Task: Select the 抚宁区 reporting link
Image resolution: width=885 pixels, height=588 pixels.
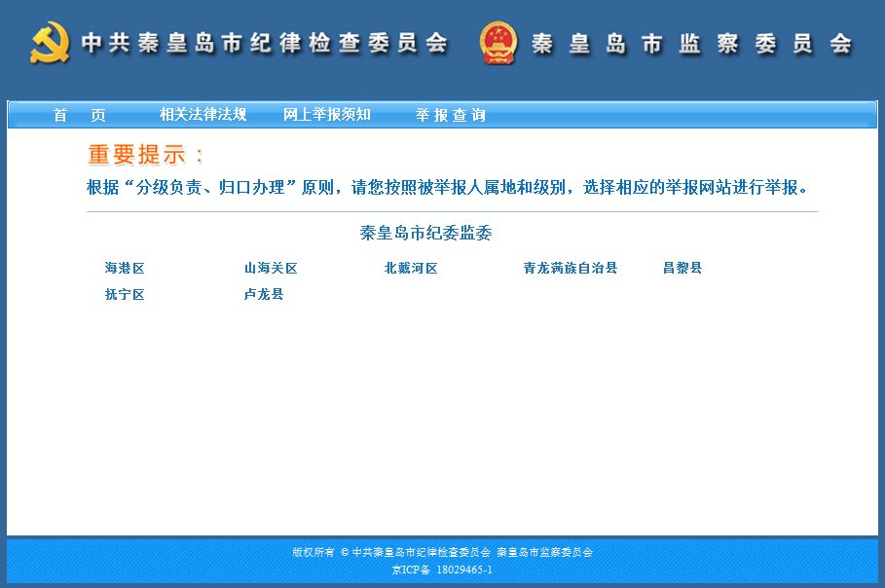Action: pyautogui.click(x=124, y=294)
